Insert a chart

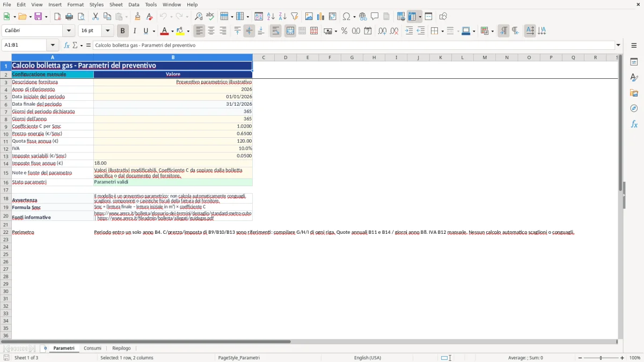click(321, 17)
